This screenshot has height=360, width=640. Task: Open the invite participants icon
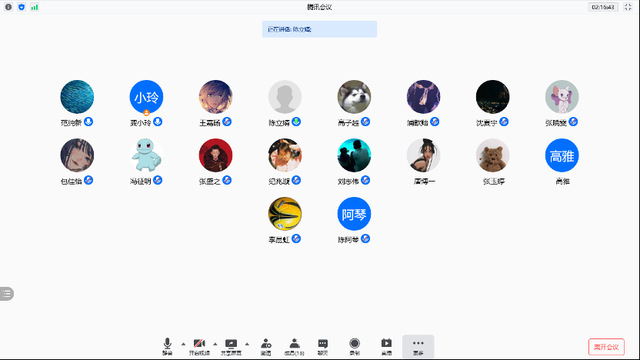tap(266, 347)
